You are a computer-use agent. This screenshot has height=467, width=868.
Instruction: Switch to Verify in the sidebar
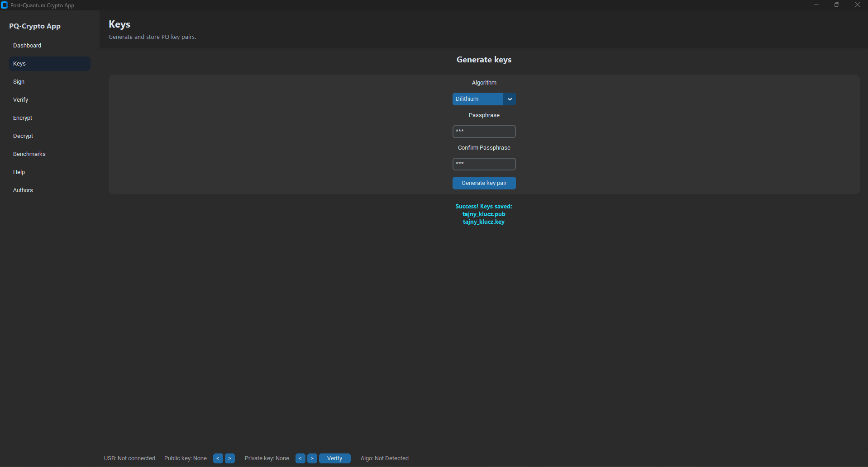coord(21,100)
